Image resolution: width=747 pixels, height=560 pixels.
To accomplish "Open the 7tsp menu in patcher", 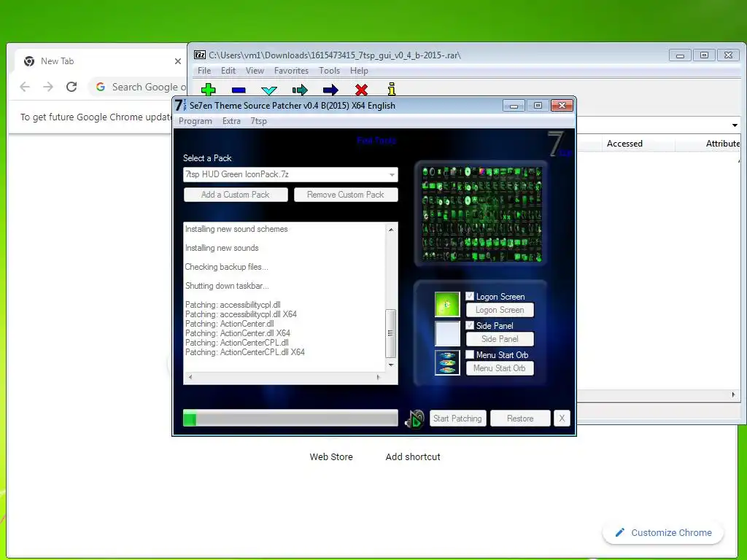I will 259,121.
